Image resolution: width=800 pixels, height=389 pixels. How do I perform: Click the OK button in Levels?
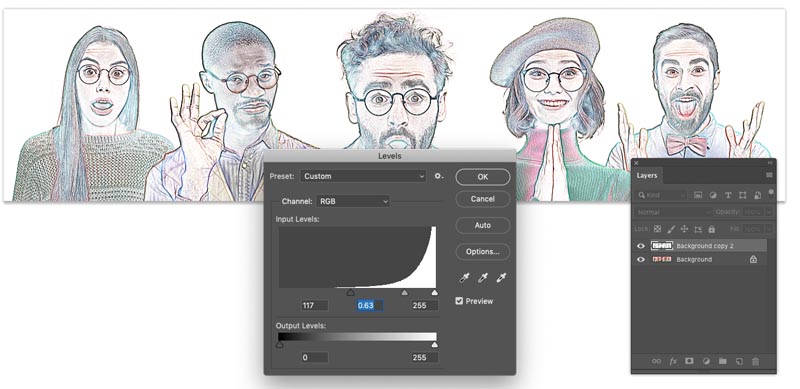483,177
